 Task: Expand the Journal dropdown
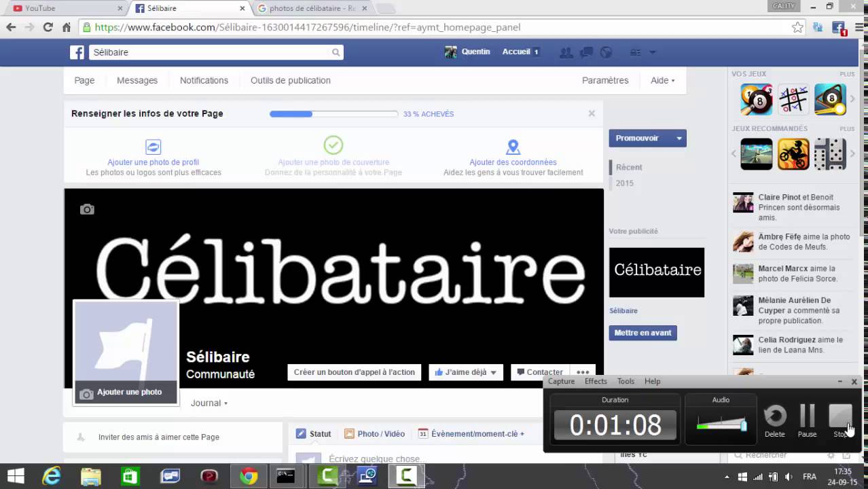(x=209, y=403)
